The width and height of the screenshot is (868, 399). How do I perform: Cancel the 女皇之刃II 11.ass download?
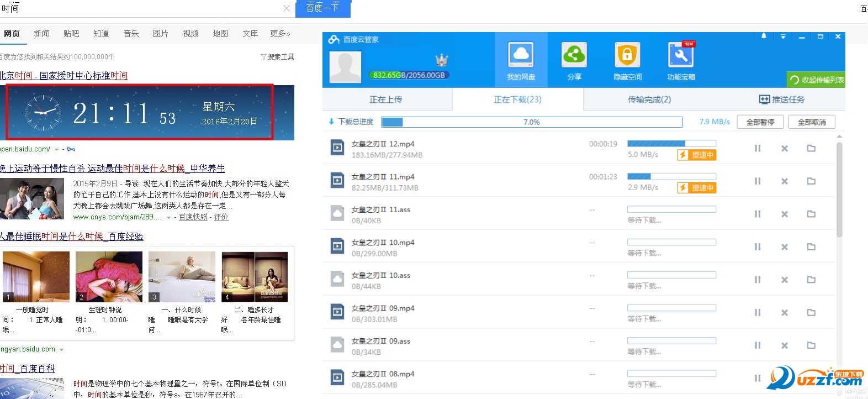pyautogui.click(x=784, y=214)
